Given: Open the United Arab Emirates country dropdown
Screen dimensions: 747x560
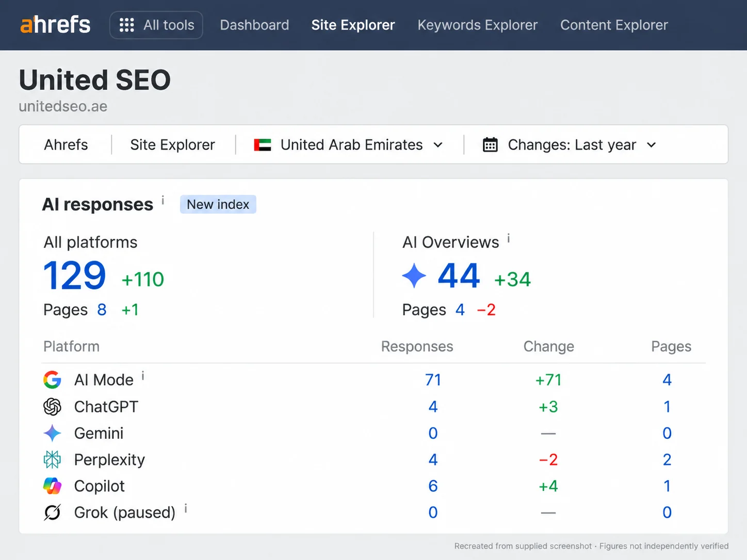Looking at the screenshot, I should coord(349,145).
